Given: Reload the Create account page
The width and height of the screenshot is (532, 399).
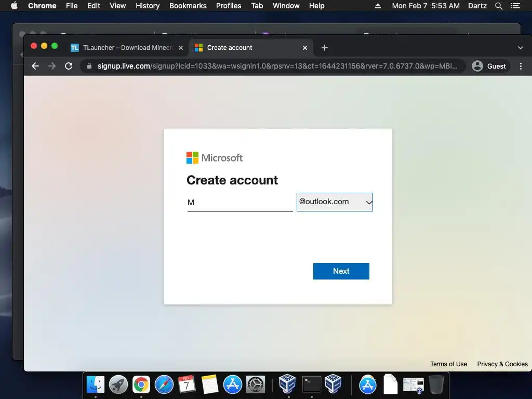Looking at the screenshot, I should [69, 66].
